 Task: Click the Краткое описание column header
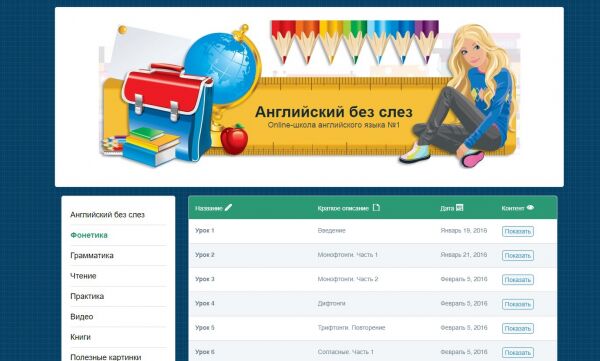[343, 208]
